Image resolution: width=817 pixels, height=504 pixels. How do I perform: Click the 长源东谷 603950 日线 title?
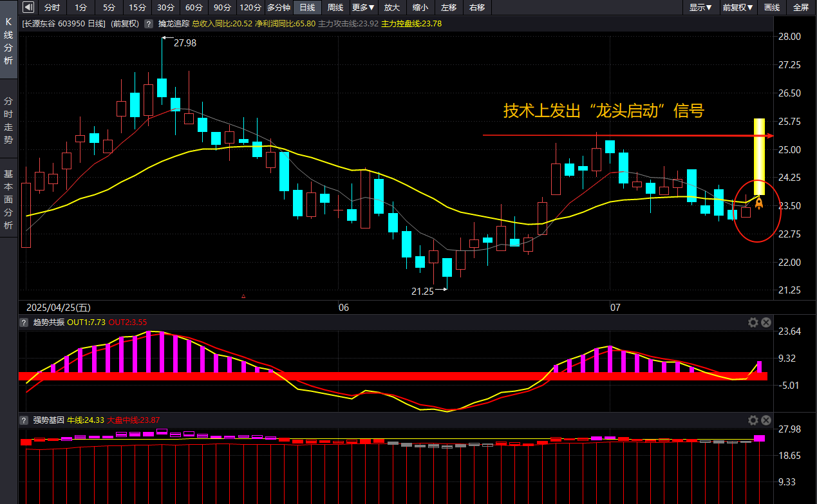point(62,24)
